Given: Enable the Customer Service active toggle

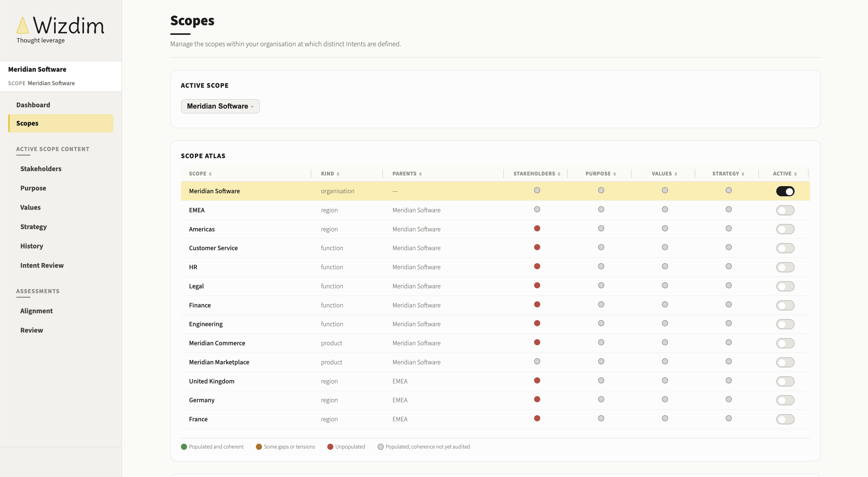Looking at the screenshot, I should (x=785, y=248).
